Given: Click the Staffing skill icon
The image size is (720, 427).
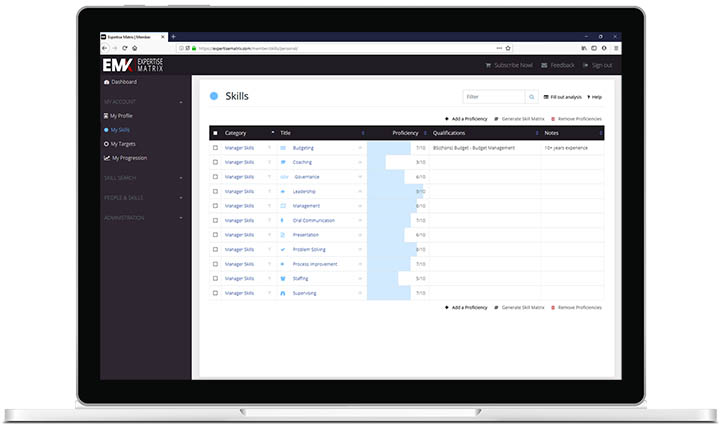Looking at the screenshot, I should (x=283, y=278).
